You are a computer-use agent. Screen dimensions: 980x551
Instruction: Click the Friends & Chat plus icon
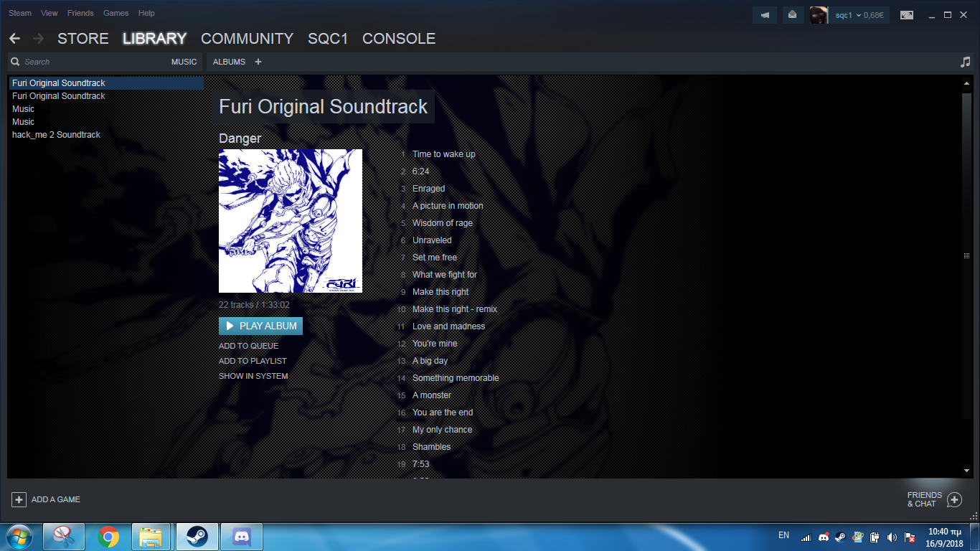pos(954,499)
